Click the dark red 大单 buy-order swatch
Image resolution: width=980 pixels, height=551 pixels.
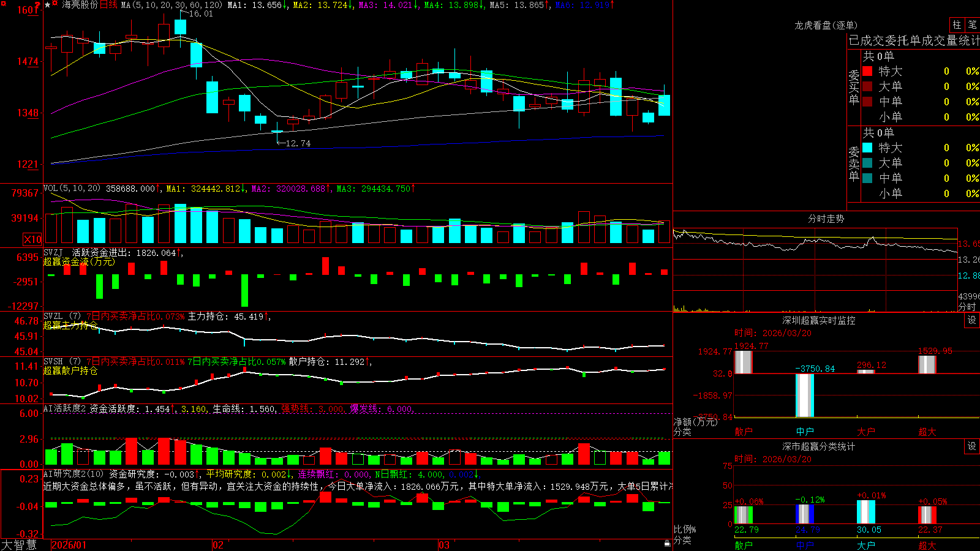tap(867, 86)
